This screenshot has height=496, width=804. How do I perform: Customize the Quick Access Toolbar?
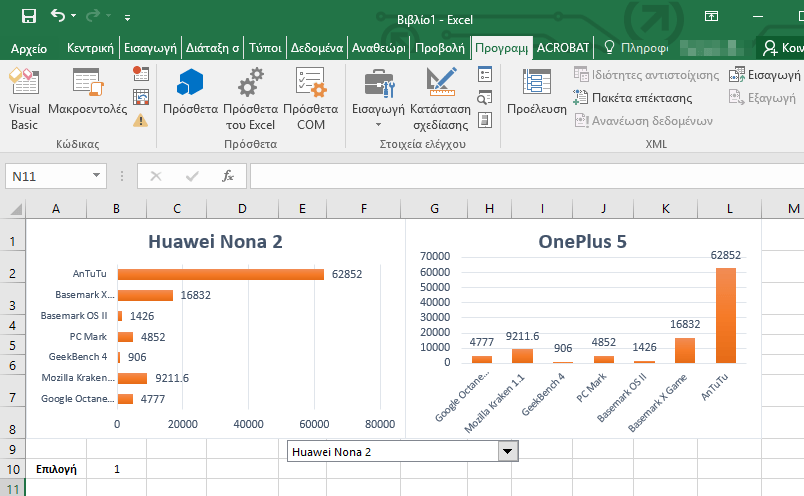click(127, 17)
